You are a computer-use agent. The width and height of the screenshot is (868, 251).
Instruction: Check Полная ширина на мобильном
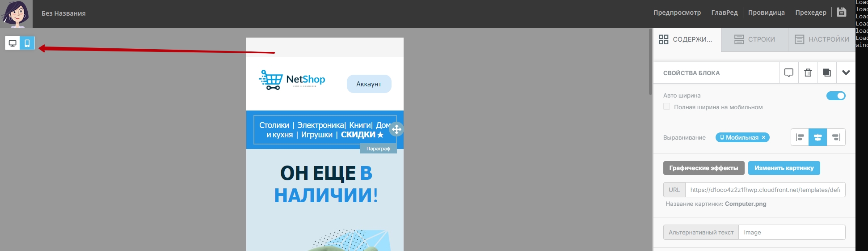tap(666, 107)
